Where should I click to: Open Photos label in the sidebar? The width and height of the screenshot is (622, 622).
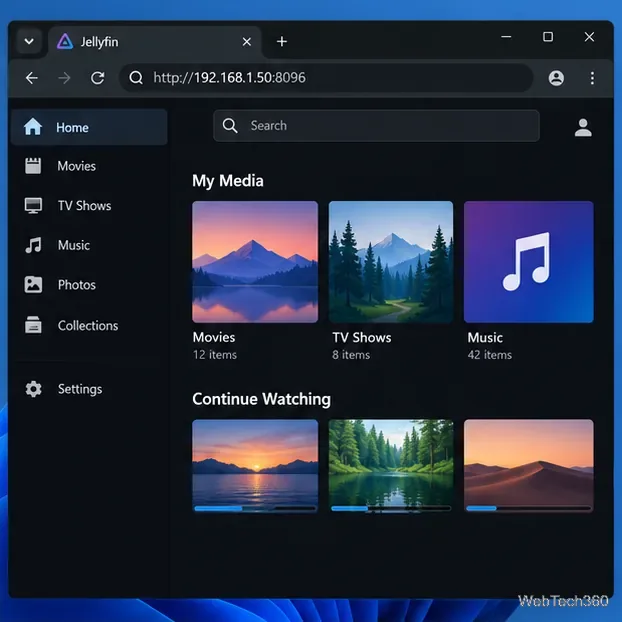(x=77, y=285)
